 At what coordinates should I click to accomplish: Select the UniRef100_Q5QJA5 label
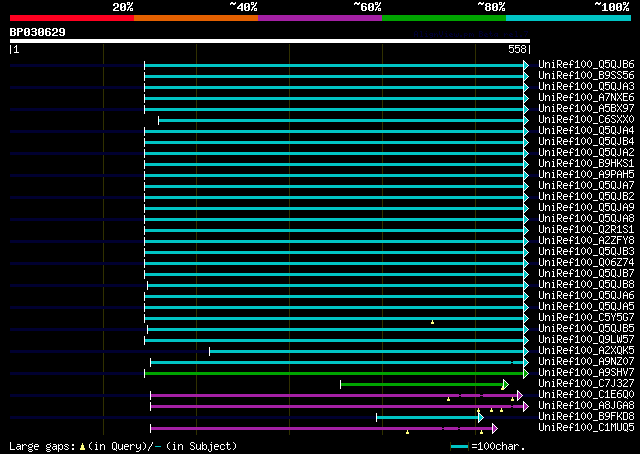point(586,307)
